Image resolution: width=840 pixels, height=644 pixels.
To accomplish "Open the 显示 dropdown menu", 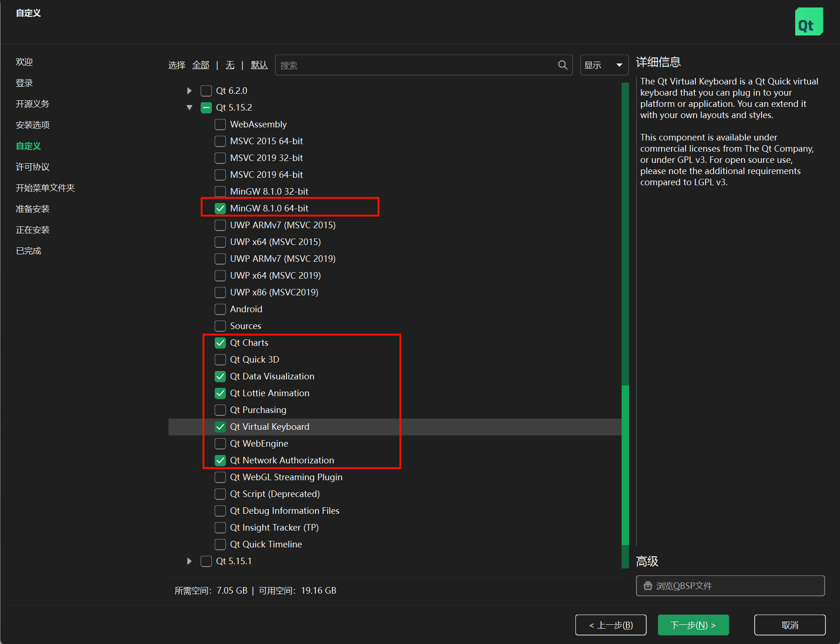I will (604, 65).
